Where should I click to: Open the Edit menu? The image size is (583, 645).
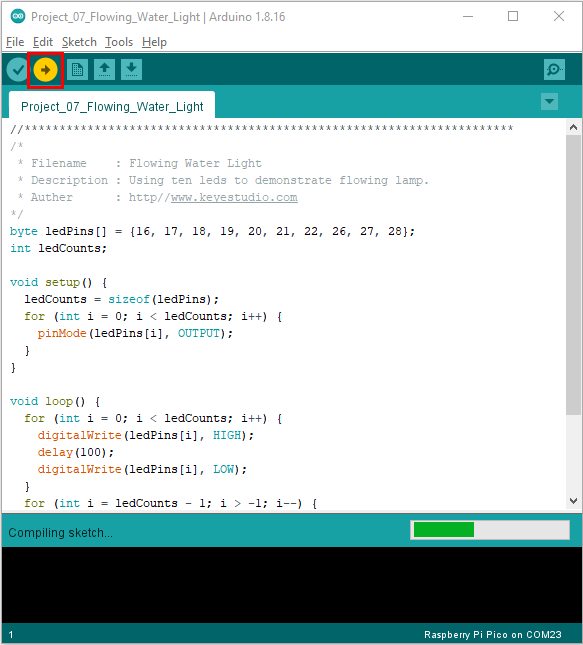point(43,42)
